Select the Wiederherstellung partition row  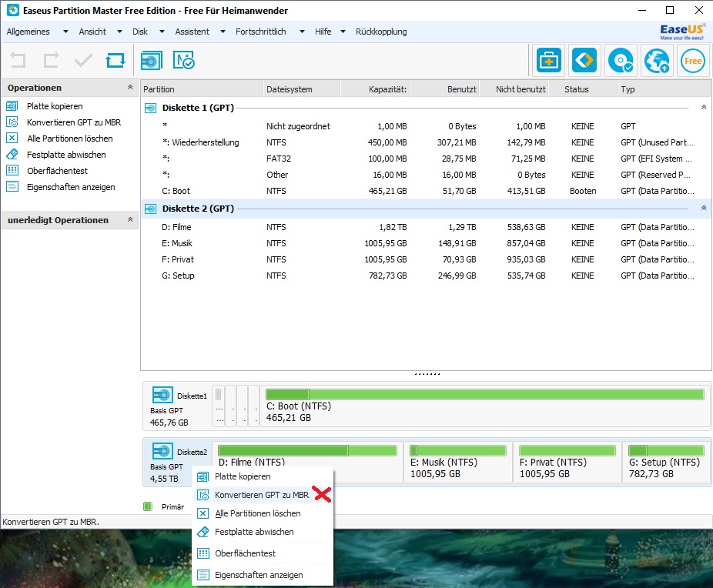[426, 142]
